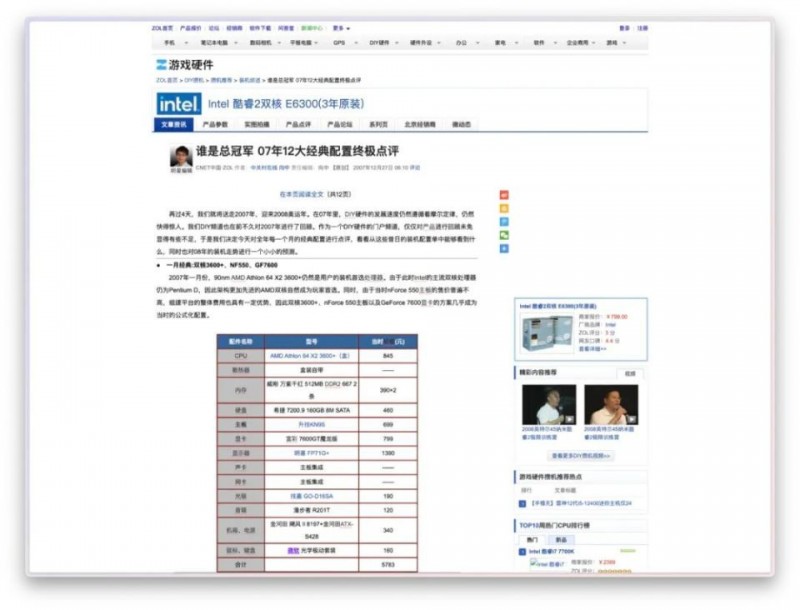This screenshot has width=800, height=610.
Task: Expand the DIY硬件 dropdown menu
Action: (x=379, y=41)
